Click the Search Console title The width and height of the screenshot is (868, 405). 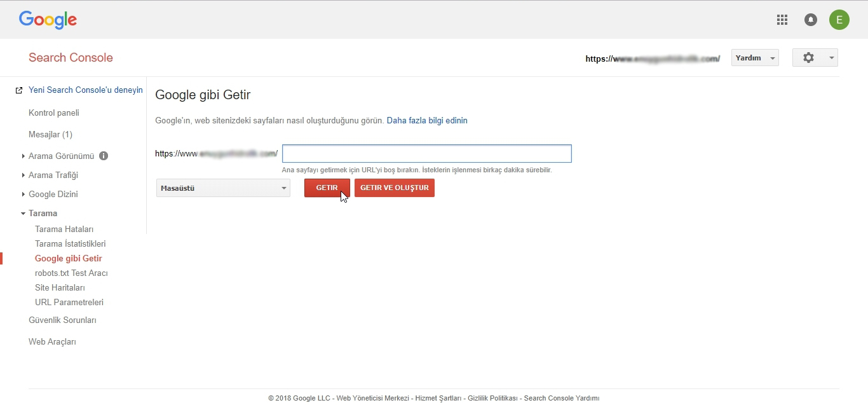point(71,57)
